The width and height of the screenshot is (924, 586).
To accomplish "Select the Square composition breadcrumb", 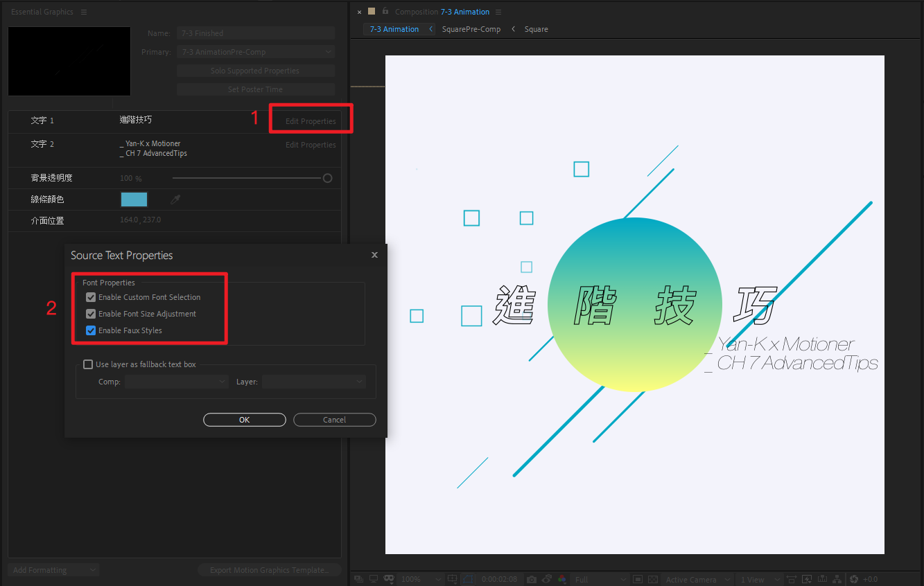I will 536,29.
